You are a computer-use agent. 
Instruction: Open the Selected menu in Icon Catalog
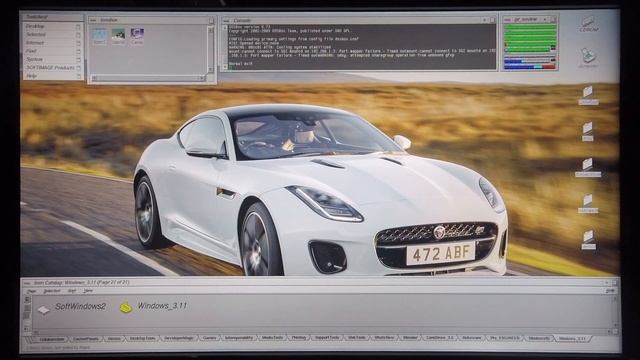click(x=51, y=291)
